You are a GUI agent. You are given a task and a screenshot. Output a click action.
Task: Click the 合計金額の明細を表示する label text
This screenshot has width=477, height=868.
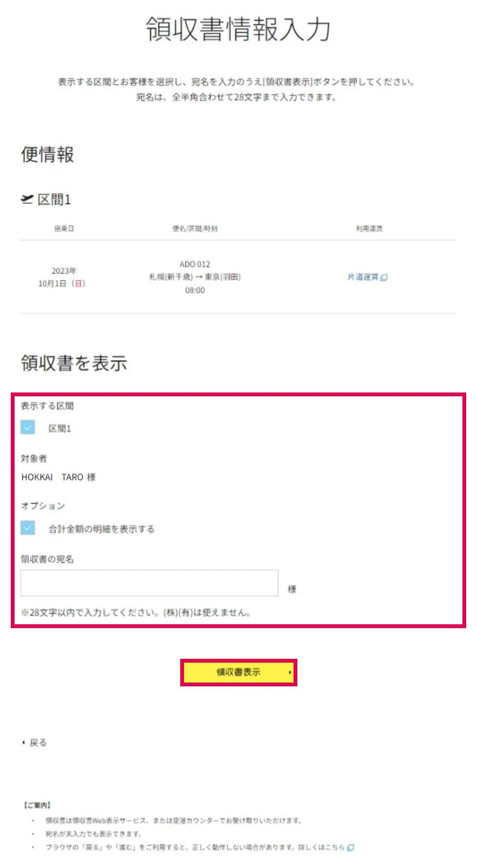pyautogui.click(x=101, y=529)
